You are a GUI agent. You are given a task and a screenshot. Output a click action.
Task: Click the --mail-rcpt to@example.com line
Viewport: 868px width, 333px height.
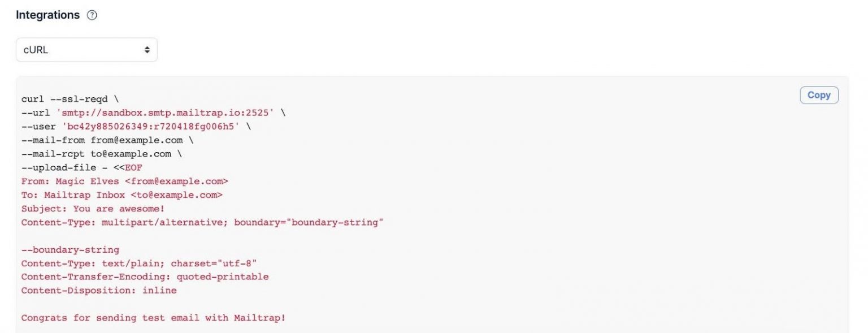(x=96, y=154)
